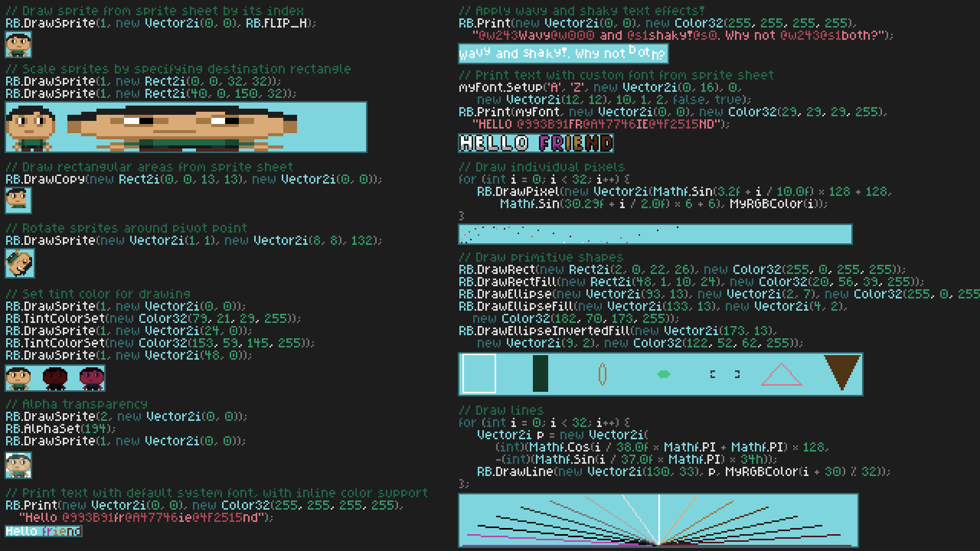Click the semi-transparent alpha sprite
Viewport: 980px width, 551px height.
click(18, 466)
